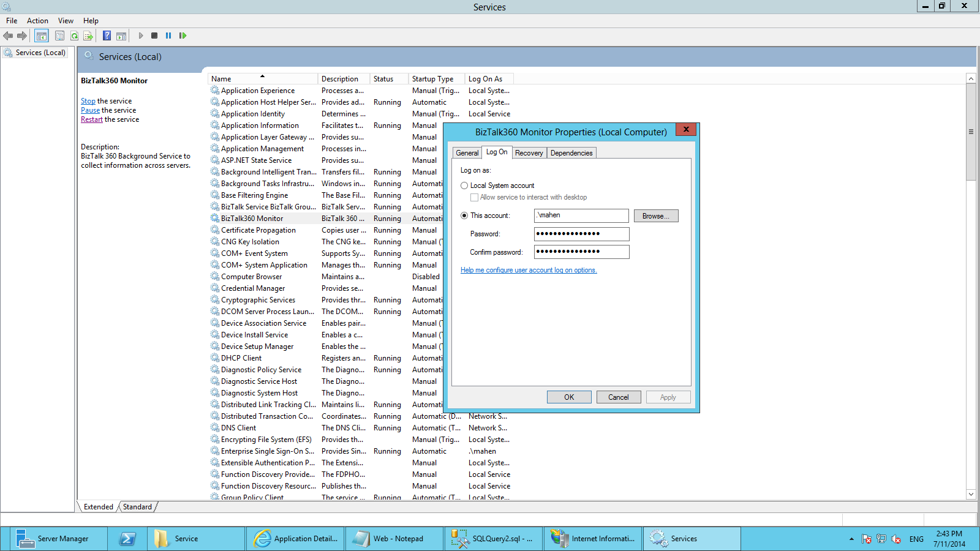Sort services by the Name column header

click(x=263, y=79)
